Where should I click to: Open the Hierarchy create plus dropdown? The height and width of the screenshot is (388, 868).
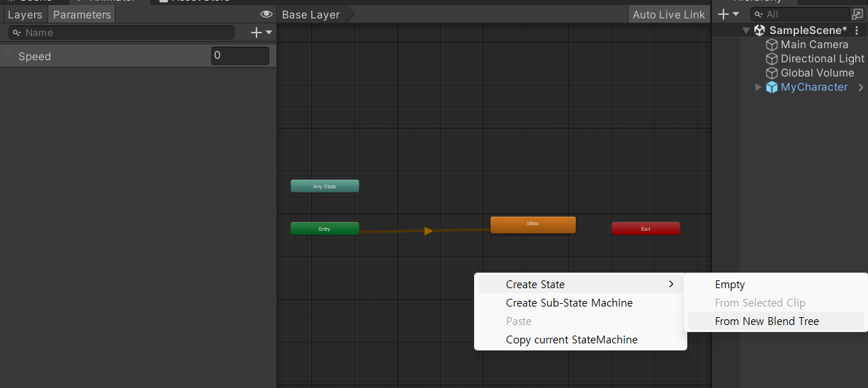(x=728, y=14)
